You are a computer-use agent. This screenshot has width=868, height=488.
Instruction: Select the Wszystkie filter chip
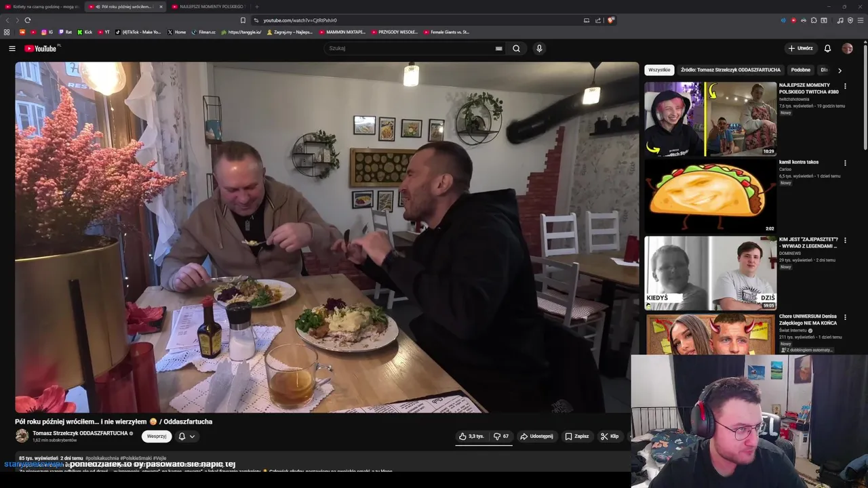coord(659,70)
